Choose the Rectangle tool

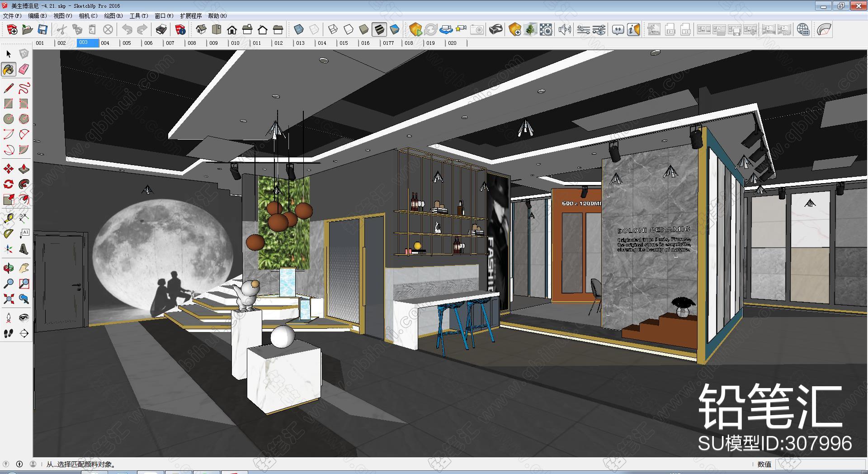point(9,104)
